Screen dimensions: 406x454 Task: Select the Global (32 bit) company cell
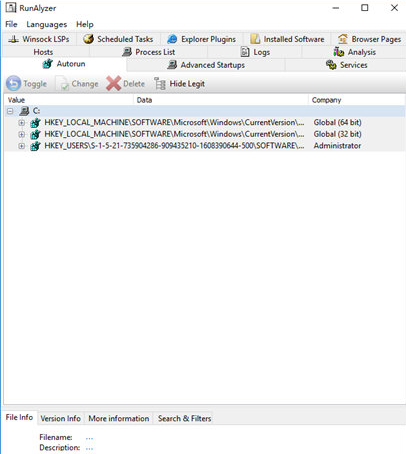[x=337, y=134]
